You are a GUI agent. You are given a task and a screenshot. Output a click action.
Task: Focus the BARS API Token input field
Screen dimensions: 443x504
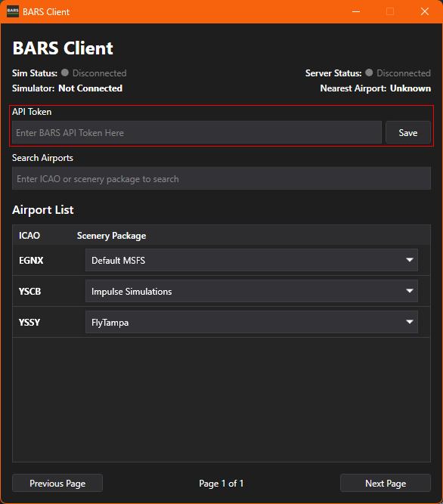pyautogui.click(x=197, y=132)
